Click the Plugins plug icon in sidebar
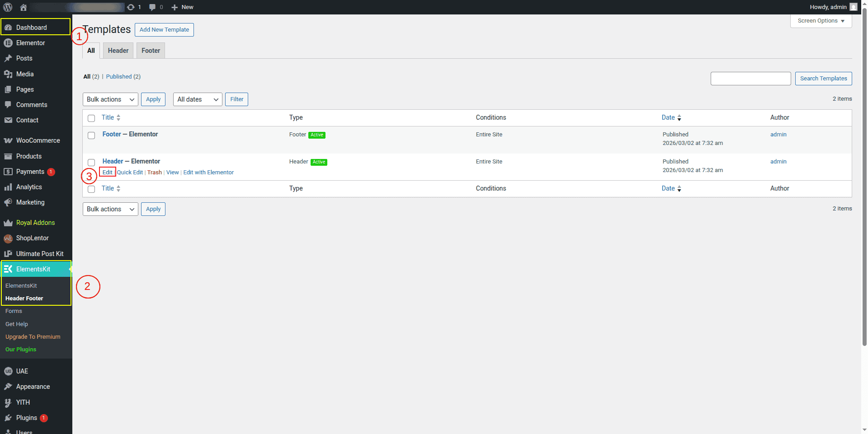 pyautogui.click(x=8, y=418)
